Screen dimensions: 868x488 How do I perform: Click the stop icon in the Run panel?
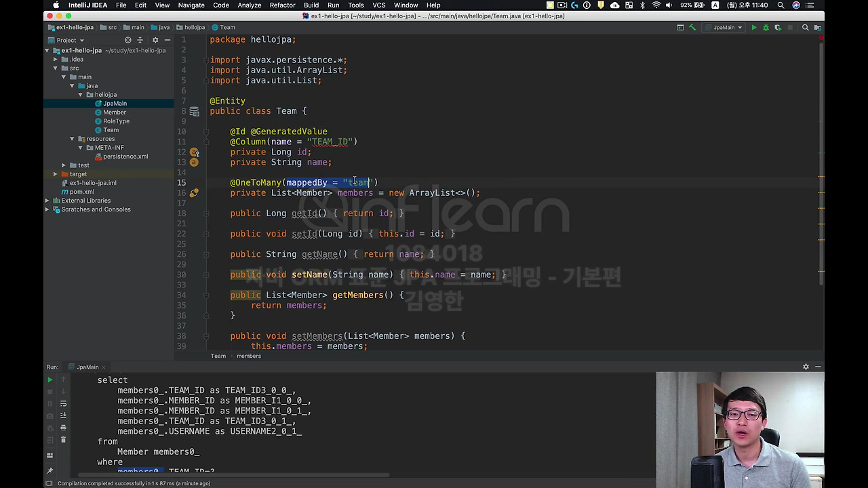(50, 392)
